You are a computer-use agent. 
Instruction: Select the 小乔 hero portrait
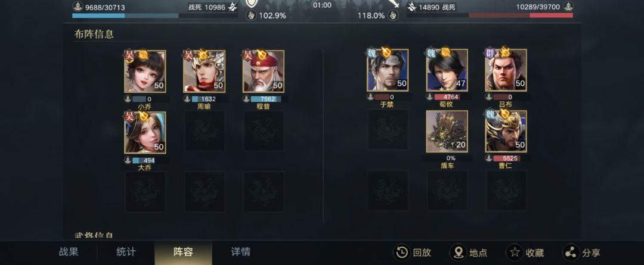point(145,71)
